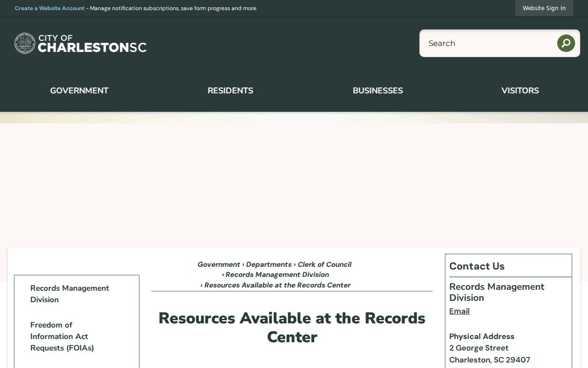Click the Physical Address label

[482, 336]
